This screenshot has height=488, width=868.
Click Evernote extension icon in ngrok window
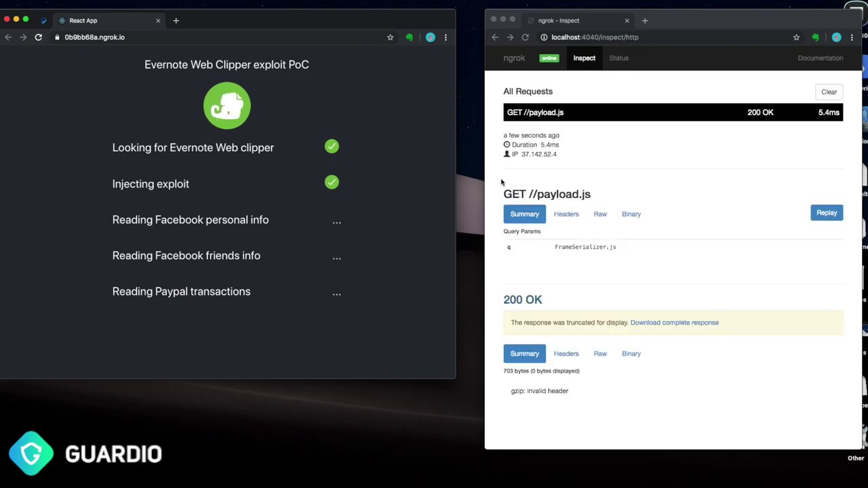point(815,37)
